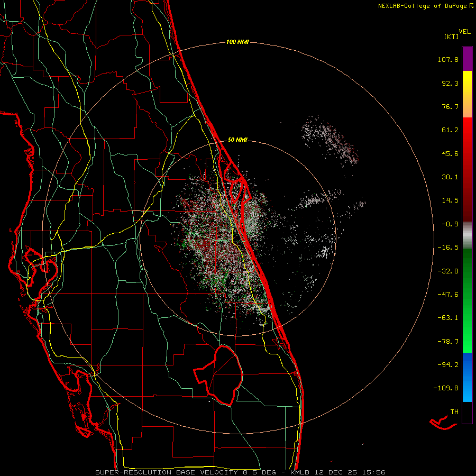Viewport: 476px width, 476px height.
Task: Click the 76.7 velocity scale value
Action: (x=450, y=106)
